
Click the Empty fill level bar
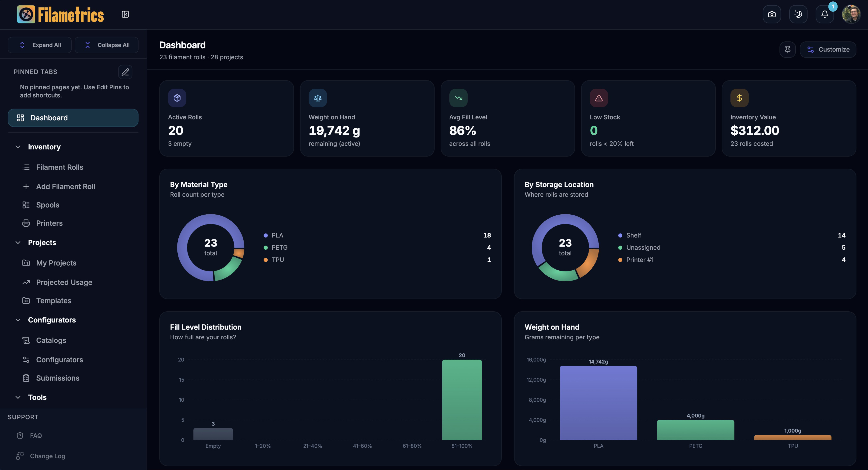(x=213, y=434)
